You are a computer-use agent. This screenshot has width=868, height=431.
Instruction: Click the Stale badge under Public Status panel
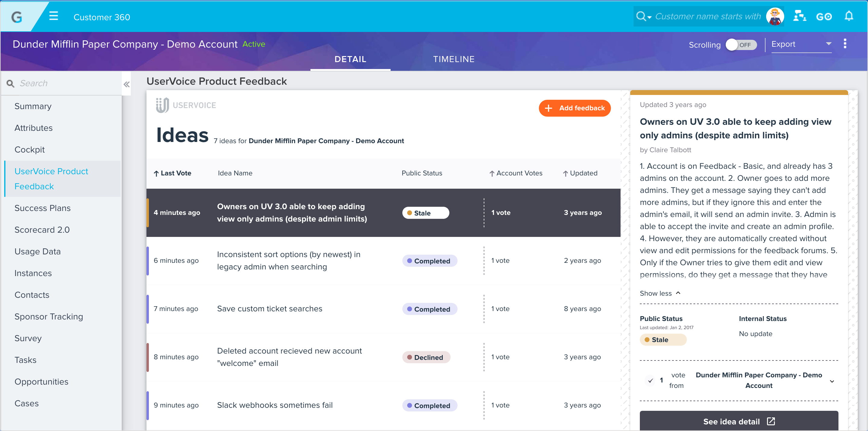[x=663, y=340]
